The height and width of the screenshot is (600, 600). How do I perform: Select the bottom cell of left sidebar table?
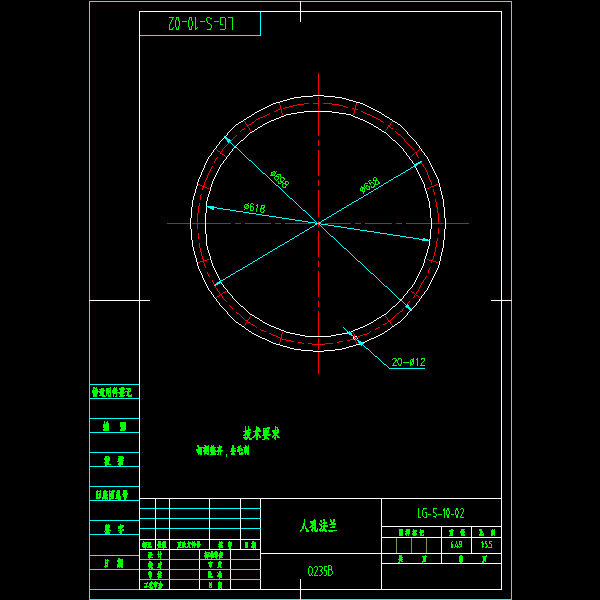point(114,563)
